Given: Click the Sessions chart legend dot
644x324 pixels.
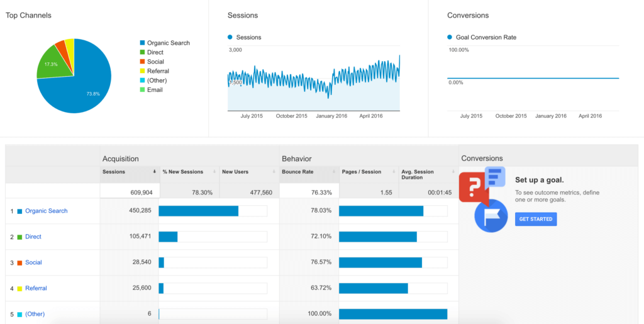Looking at the screenshot, I should point(230,37).
